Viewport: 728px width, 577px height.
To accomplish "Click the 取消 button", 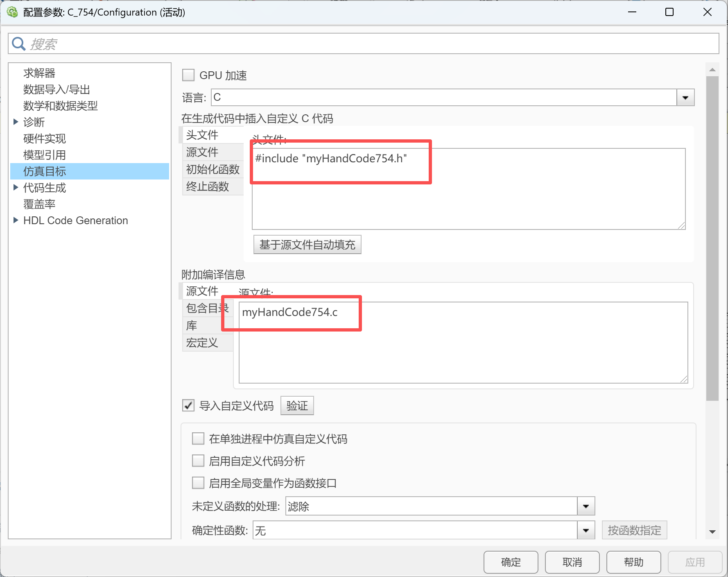I will pyautogui.click(x=572, y=562).
